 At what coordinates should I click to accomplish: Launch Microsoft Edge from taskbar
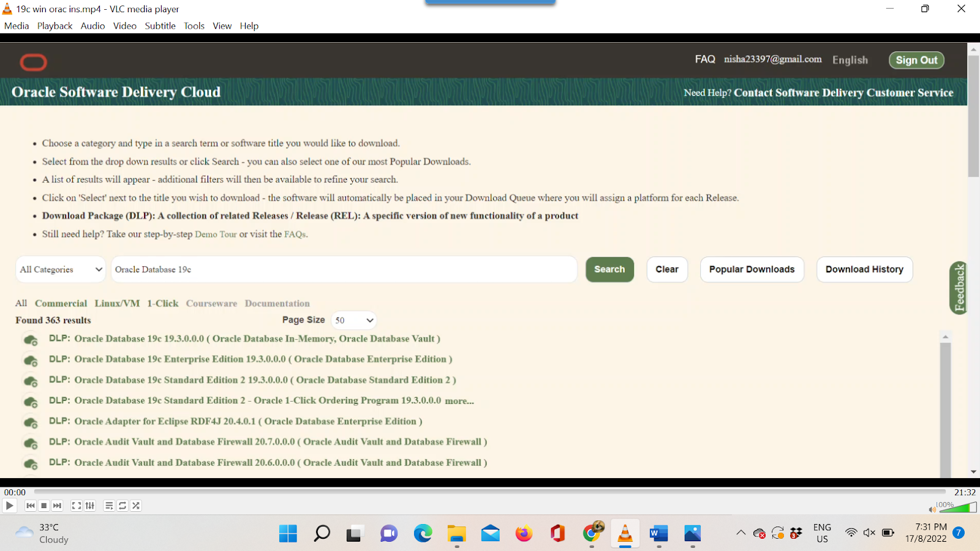tap(423, 534)
